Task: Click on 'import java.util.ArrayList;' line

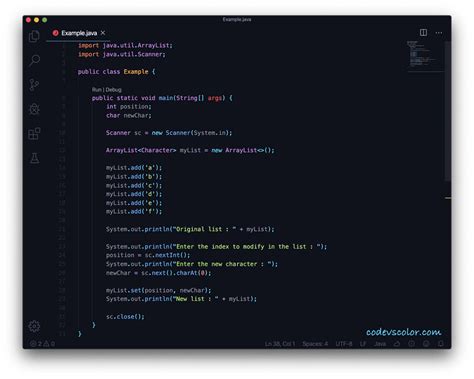Action: (125, 45)
